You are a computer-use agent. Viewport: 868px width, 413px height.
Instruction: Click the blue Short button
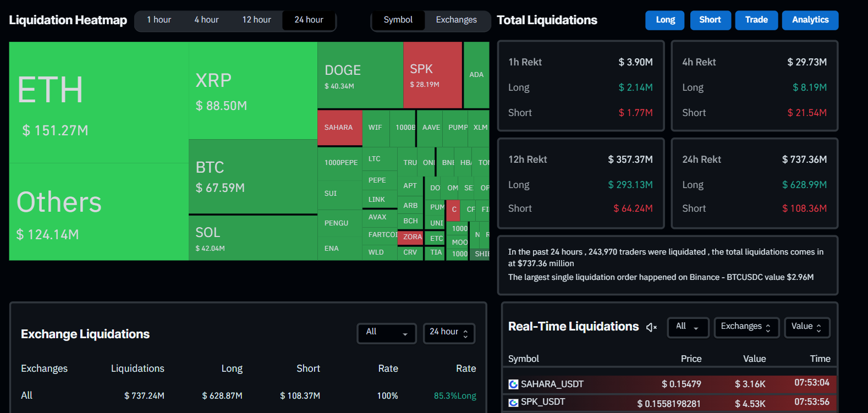click(710, 20)
